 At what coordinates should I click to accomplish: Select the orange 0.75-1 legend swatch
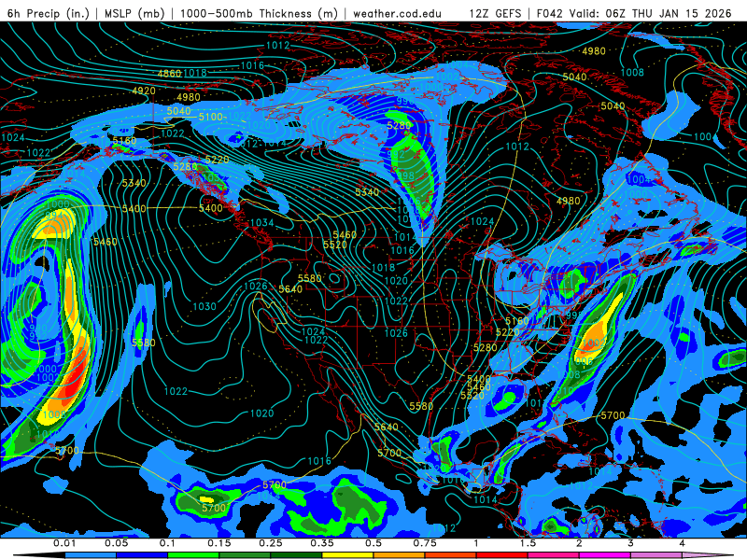coord(400,555)
